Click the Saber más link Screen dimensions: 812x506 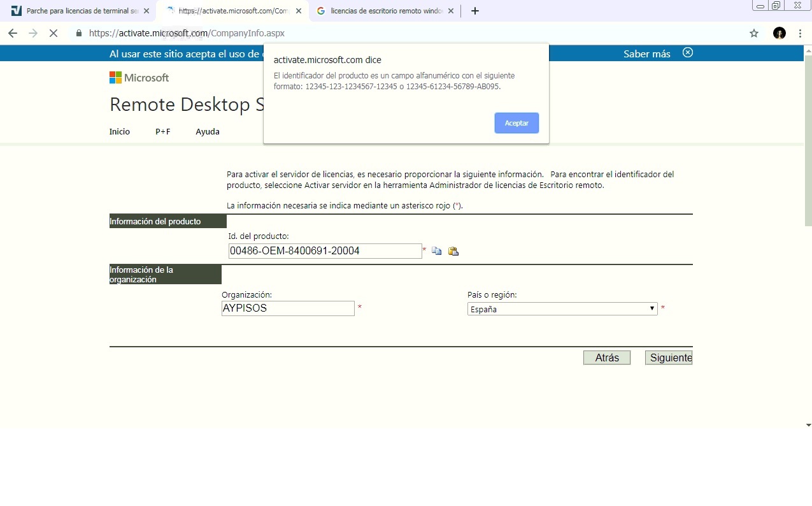coord(646,54)
